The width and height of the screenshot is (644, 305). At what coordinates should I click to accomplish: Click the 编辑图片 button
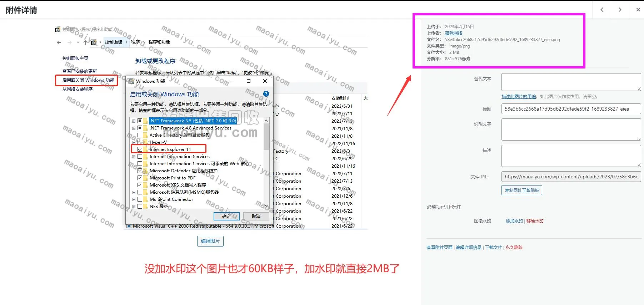(x=210, y=241)
